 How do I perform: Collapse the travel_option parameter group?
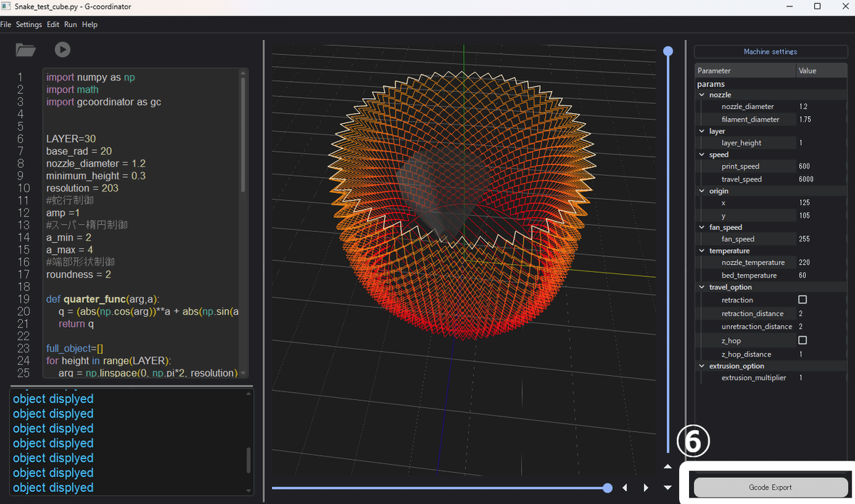coord(701,287)
